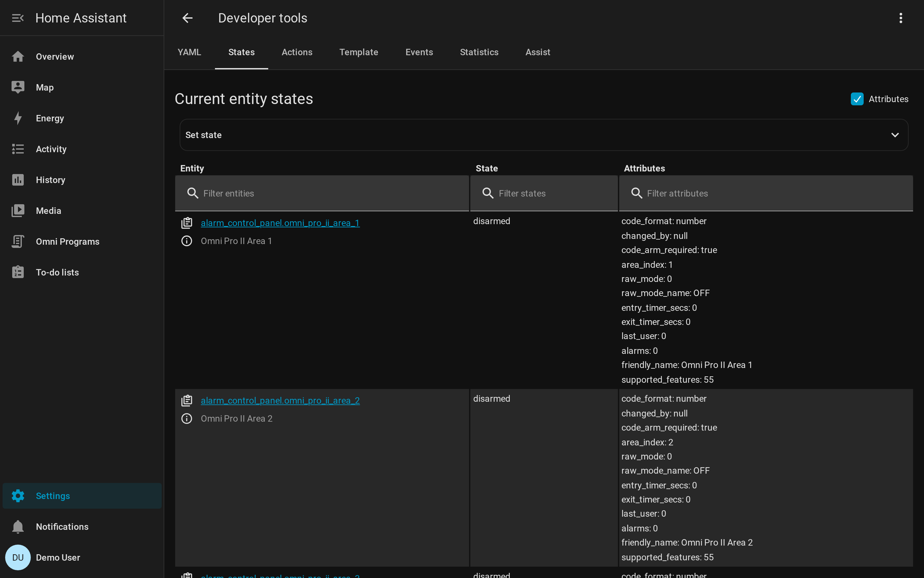Open Settings from the sidebar

(x=82, y=496)
